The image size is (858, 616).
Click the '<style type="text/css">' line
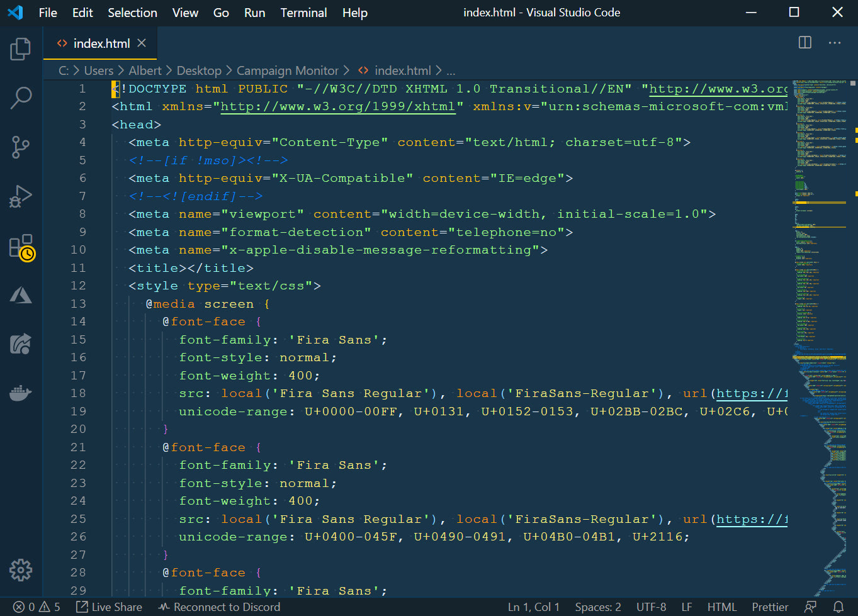tap(225, 286)
